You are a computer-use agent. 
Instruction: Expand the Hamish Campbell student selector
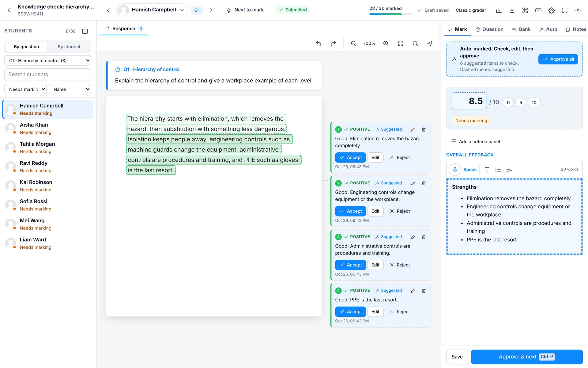(x=152, y=10)
